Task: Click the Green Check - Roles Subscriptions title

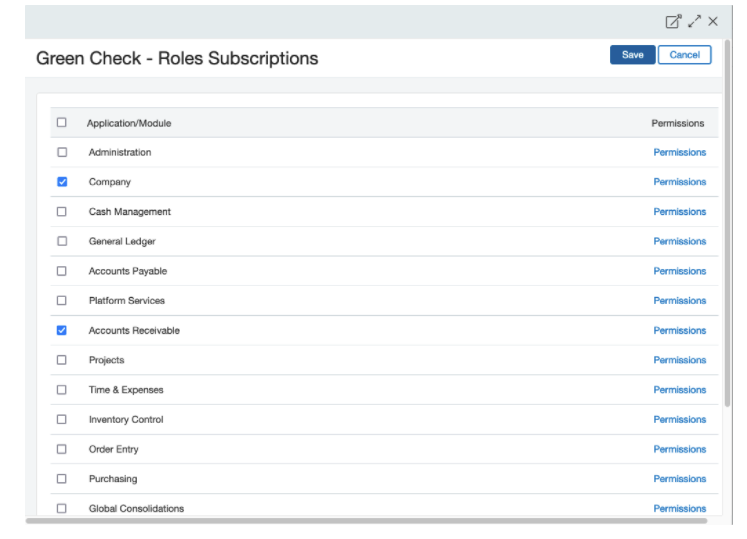Action: click(x=177, y=58)
